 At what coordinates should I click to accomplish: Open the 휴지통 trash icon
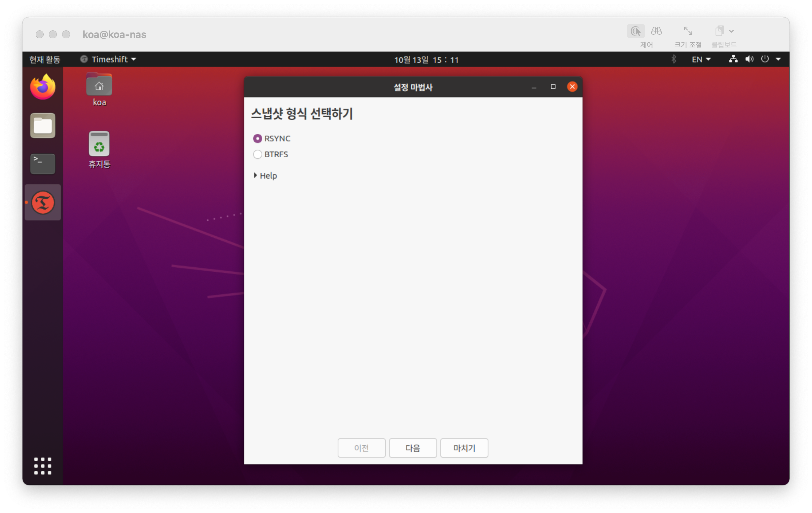coord(99,144)
